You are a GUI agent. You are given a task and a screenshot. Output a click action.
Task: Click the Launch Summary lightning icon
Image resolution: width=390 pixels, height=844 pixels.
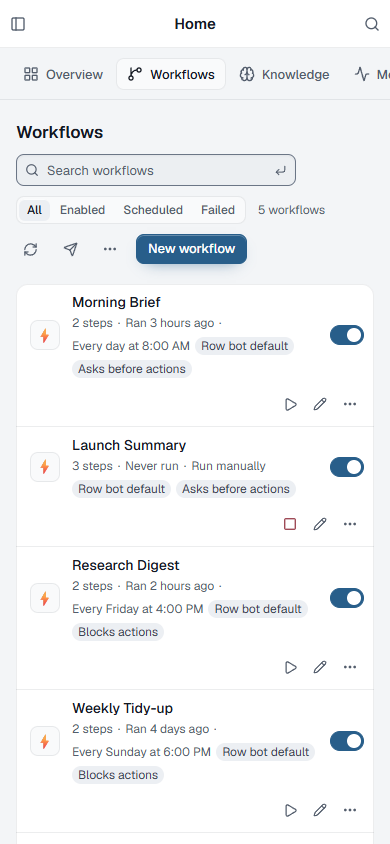pos(45,467)
